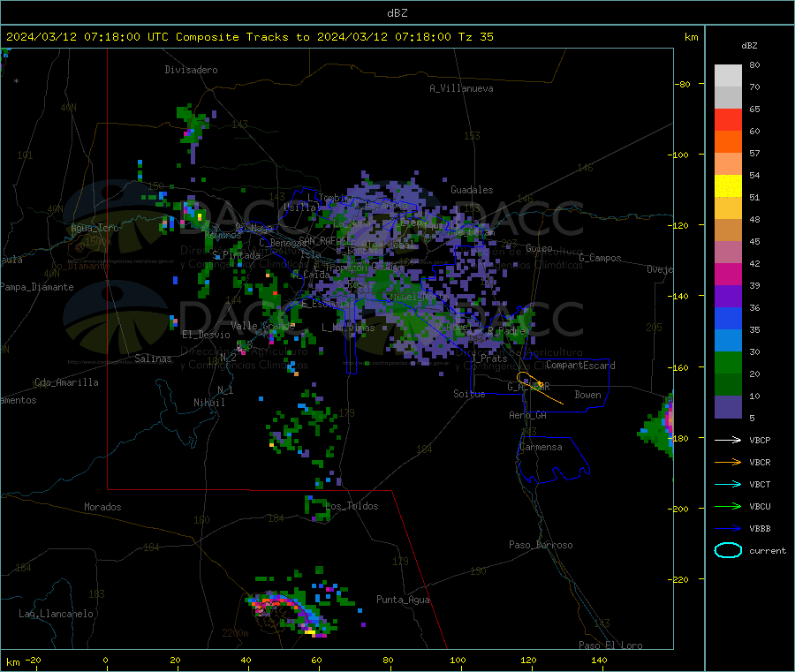This screenshot has width=795, height=672.
Task: Click the '100' km tick on the bottom axis
Action: click(458, 661)
